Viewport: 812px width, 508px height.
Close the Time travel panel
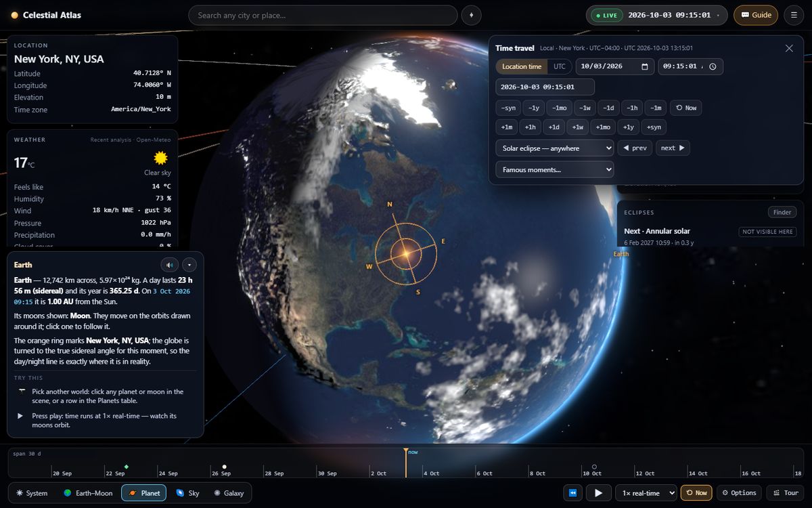(789, 48)
